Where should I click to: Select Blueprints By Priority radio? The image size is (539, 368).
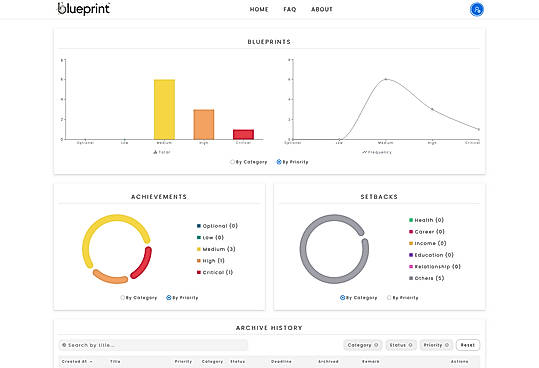pyautogui.click(x=279, y=162)
